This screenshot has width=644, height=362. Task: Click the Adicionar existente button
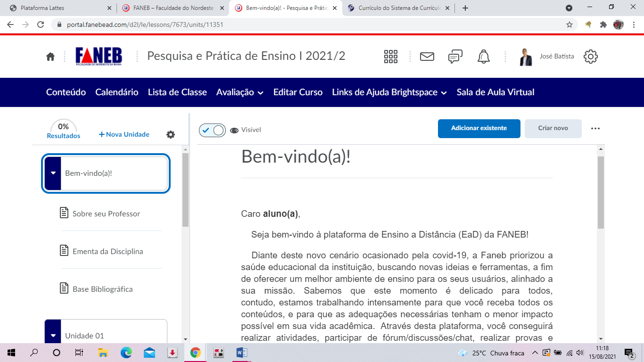tap(479, 128)
